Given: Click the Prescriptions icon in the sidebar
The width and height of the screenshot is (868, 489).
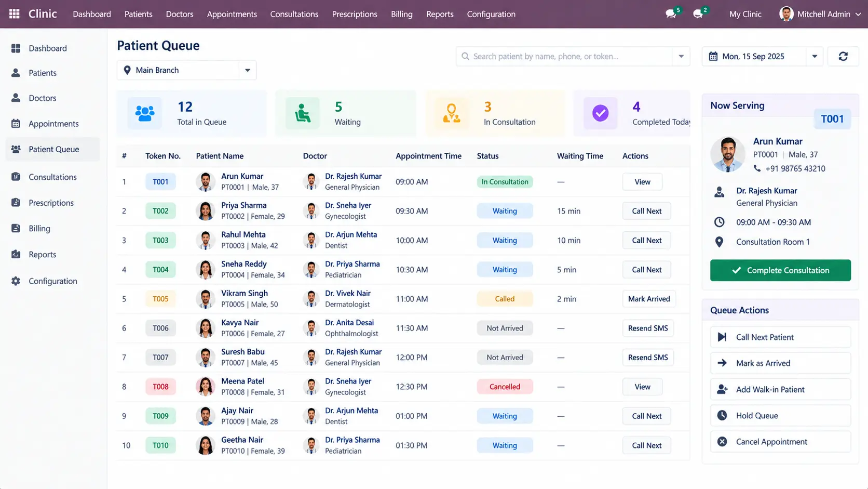Looking at the screenshot, I should pos(16,203).
